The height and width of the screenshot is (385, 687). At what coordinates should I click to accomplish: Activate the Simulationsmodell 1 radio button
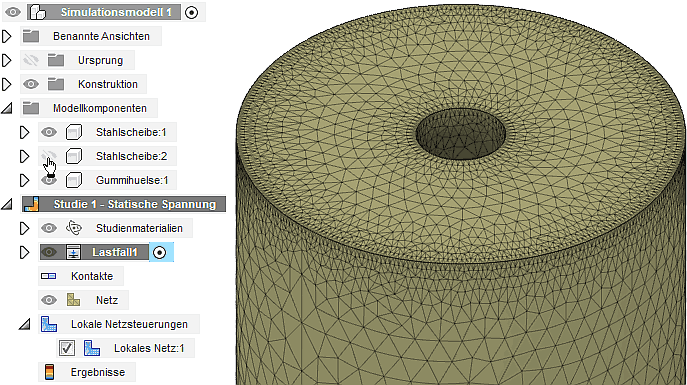point(191,12)
